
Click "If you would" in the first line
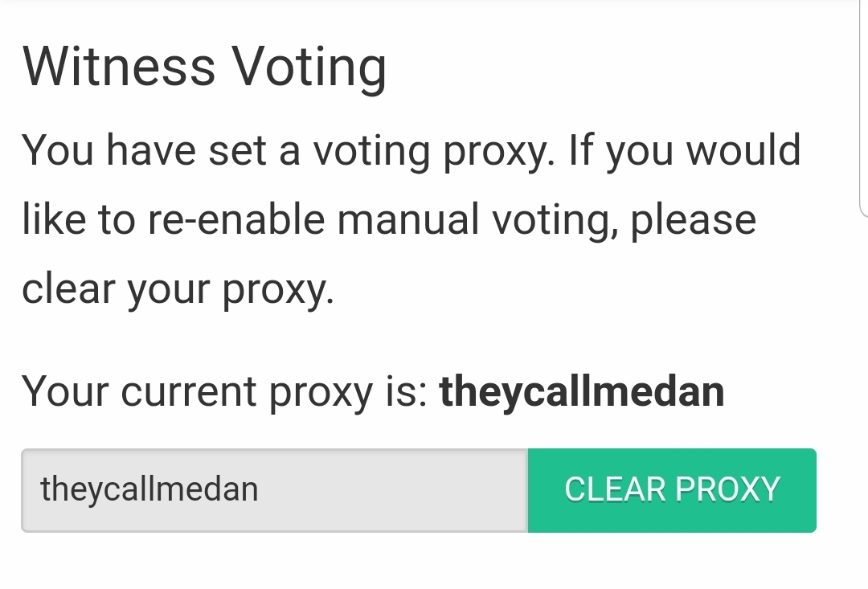pos(685,150)
